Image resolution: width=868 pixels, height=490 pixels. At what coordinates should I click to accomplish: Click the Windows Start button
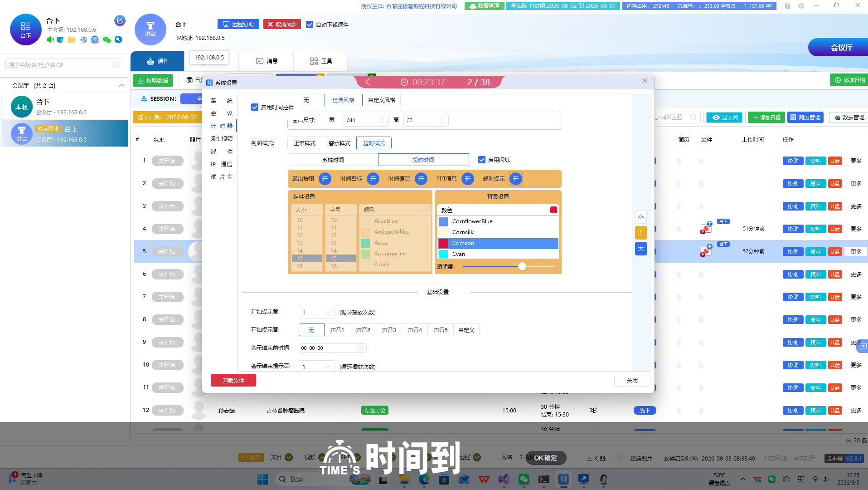262,479
